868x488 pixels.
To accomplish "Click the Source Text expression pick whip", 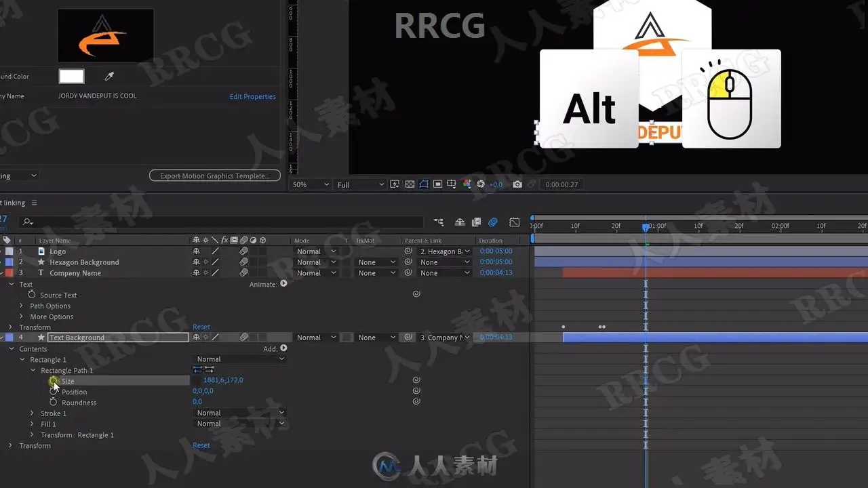I will (416, 294).
